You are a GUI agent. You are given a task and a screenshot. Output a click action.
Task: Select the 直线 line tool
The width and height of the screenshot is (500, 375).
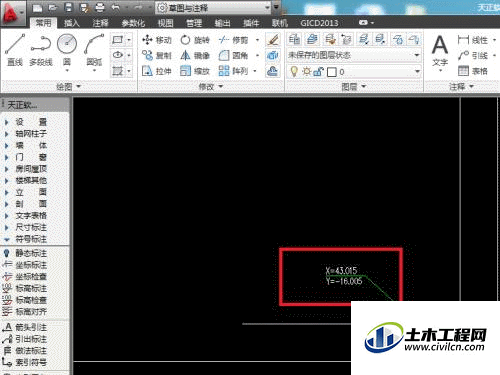click(15, 49)
